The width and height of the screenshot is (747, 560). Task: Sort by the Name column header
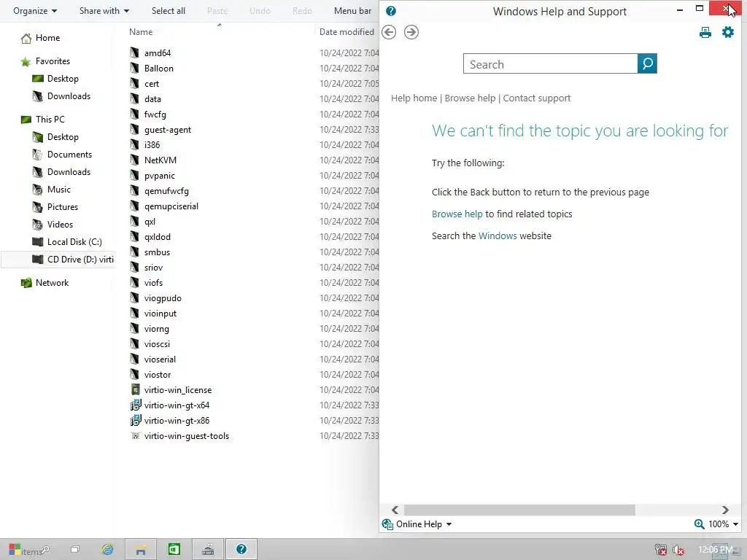pos(141,32)
